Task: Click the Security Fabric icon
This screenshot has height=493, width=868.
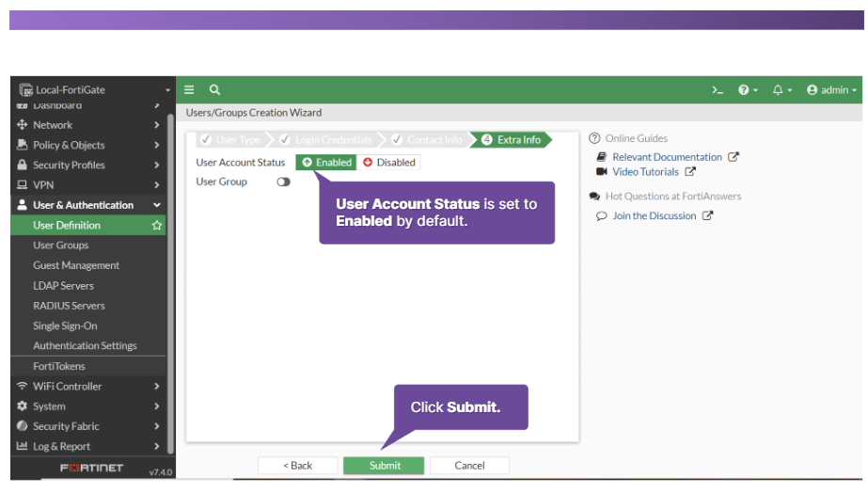Action: (x=23, y=426)
